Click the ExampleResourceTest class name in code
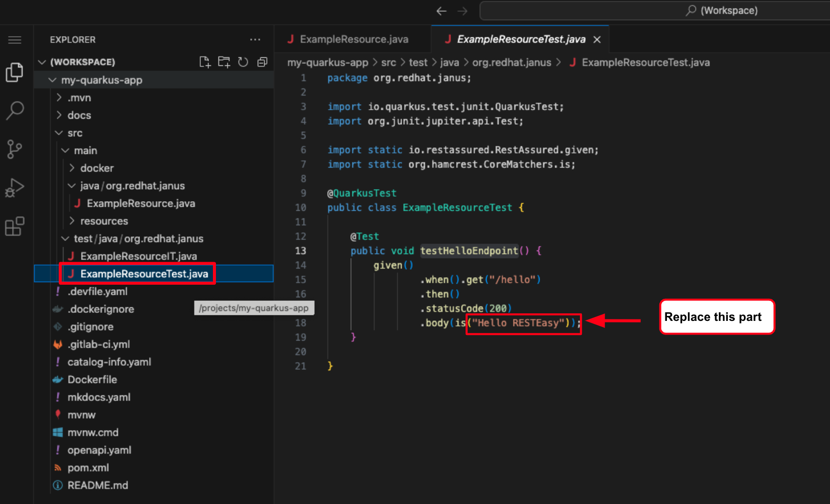Screen dimensions: 830x504 (457, 207)
